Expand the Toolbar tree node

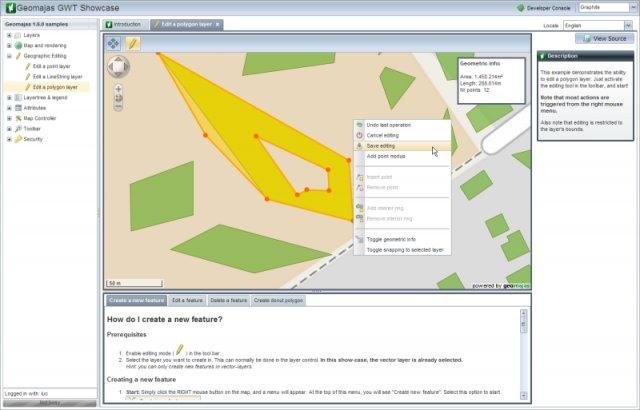pos(9,129)
